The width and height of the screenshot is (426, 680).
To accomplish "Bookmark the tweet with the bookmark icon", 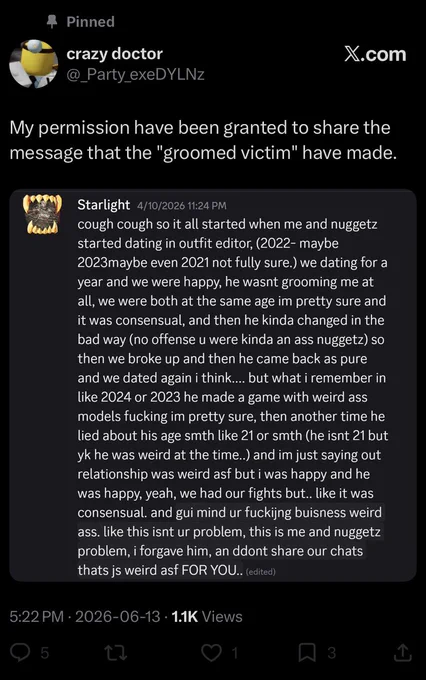I will pos(307,653).
